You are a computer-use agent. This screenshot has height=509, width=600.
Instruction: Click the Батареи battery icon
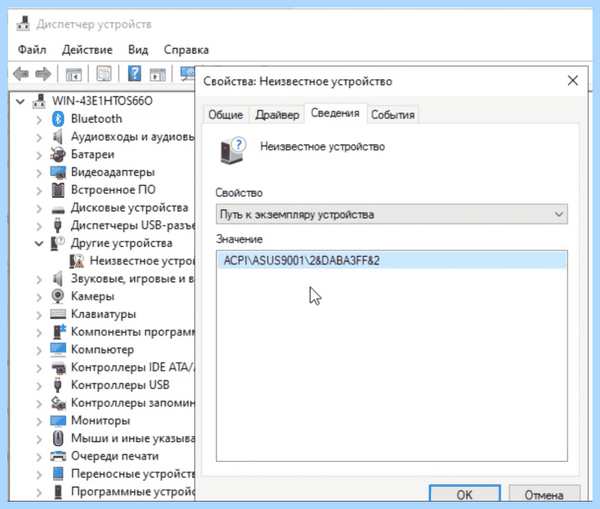58,154
